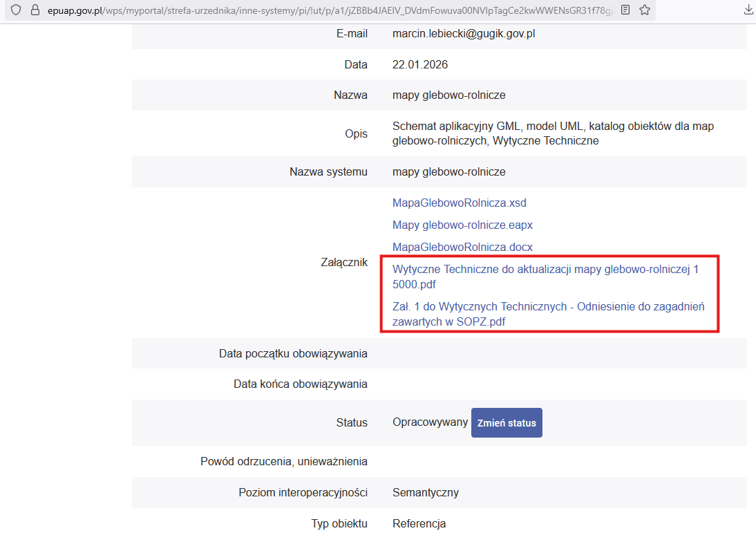Image resolution: width=756 pixels, height=533 pixels.
Task: Click the Referencja object type value
Action: point(419,524)
